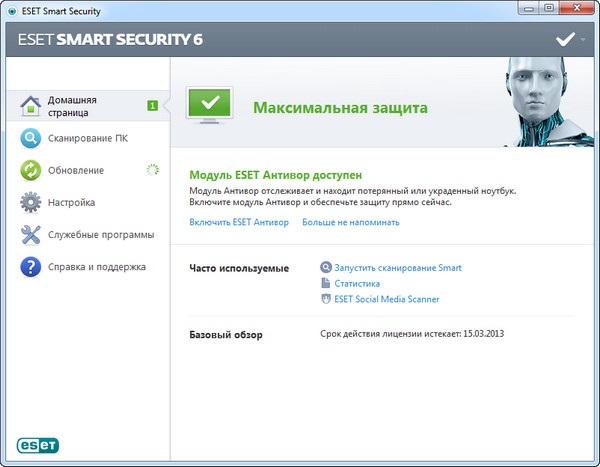This screenshot has width=600, height=467.
Task: Go to Справка и поддержка in sidebar
Action: pos(96,267)
